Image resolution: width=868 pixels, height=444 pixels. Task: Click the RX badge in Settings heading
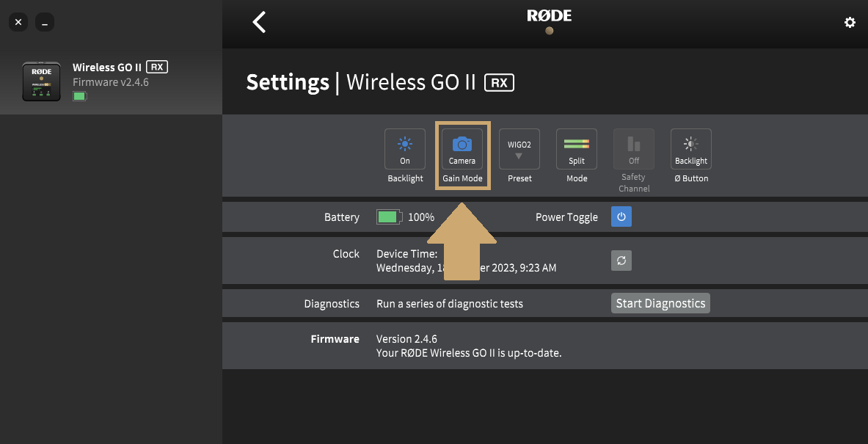click(500, 82)
